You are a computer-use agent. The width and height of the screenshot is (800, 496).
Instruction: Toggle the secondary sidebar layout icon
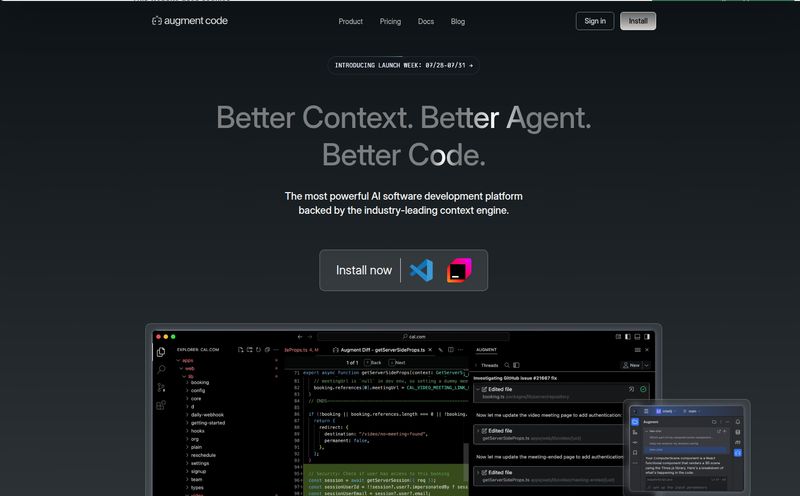(x=647, y=337)
